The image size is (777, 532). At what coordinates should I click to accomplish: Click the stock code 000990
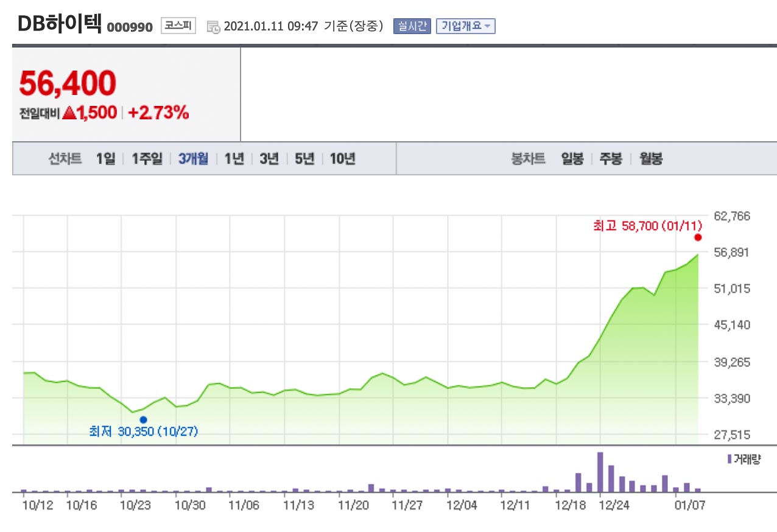pyautogui.click(x=130, y=28)
